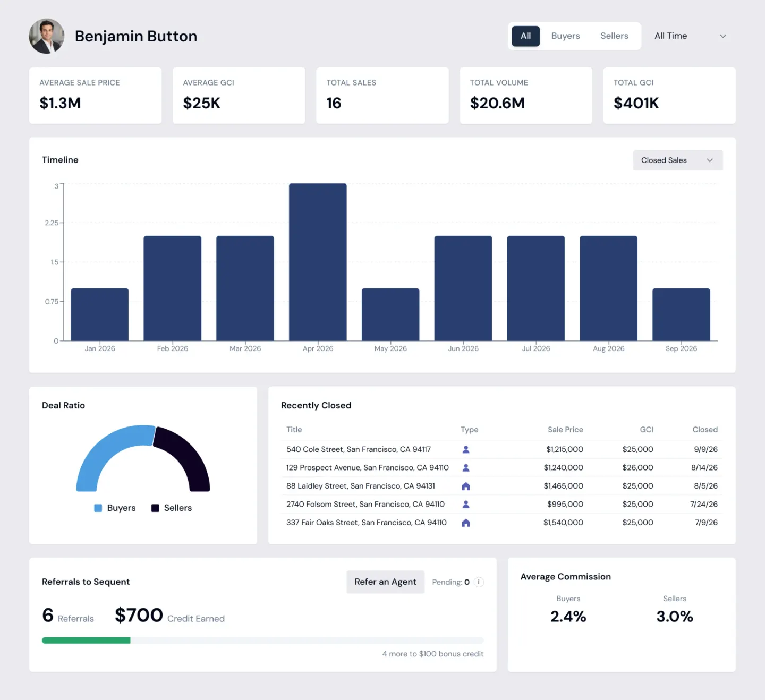
Task: Click the Apr 2026 bar in Timeline
Action: click(318, 262)
